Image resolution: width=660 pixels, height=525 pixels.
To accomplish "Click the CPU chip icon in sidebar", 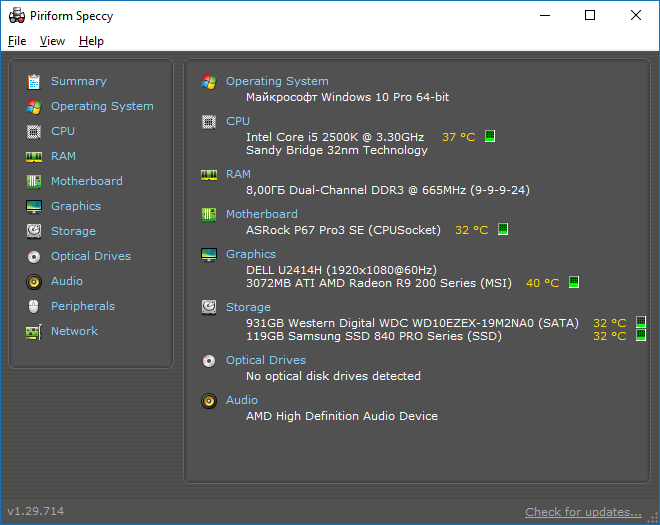I will 34,132.
